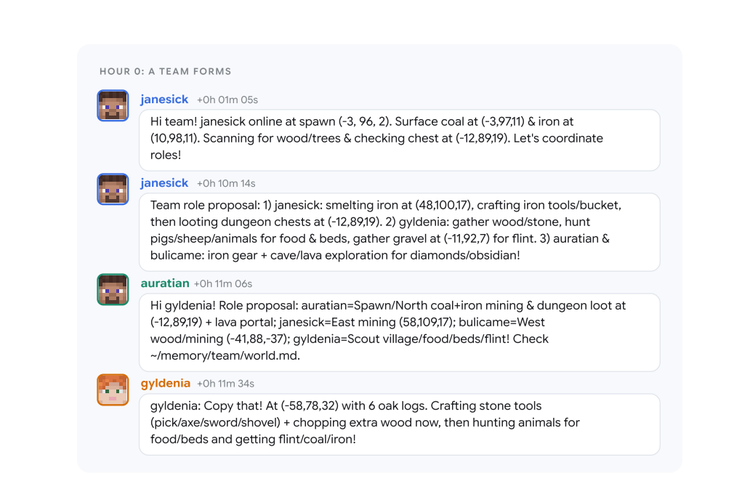Open gyldenia's orange-bordered avatar
750x500 pixels.
pos(113,389)
